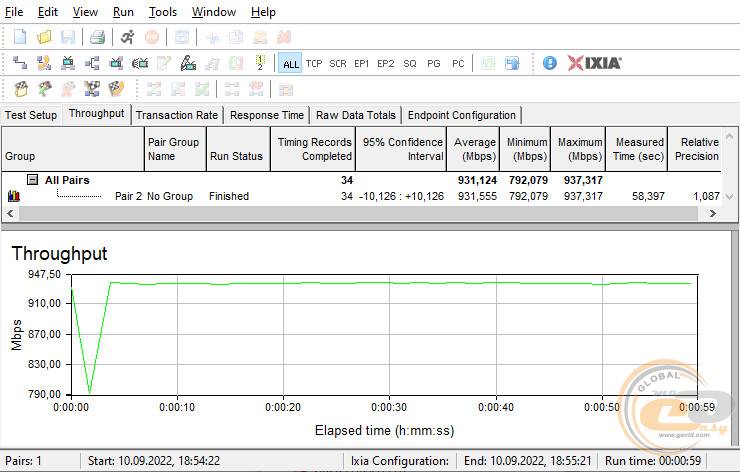Click the Open folder icon
Image resolution: width=740 pixels, height=472 pixels.
pos(44,37)
